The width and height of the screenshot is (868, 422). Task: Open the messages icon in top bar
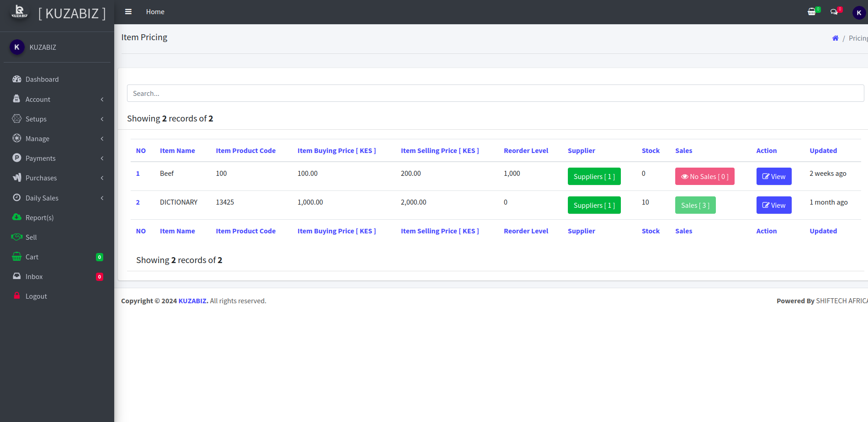pos(834,12)
